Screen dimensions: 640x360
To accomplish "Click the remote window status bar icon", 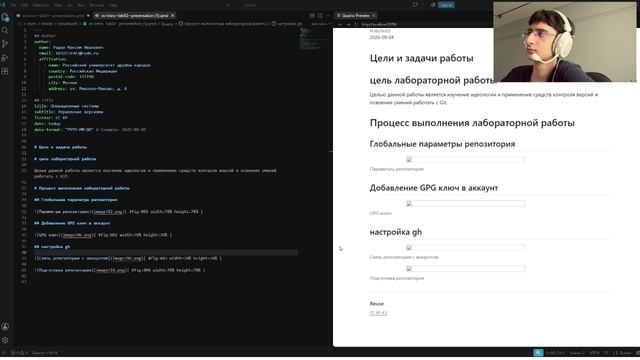I will point(4,353).
